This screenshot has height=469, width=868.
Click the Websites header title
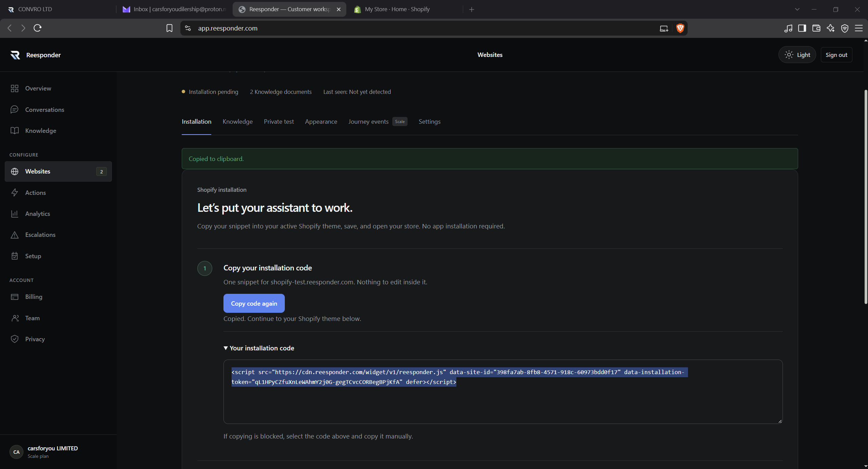click(490, 55)
